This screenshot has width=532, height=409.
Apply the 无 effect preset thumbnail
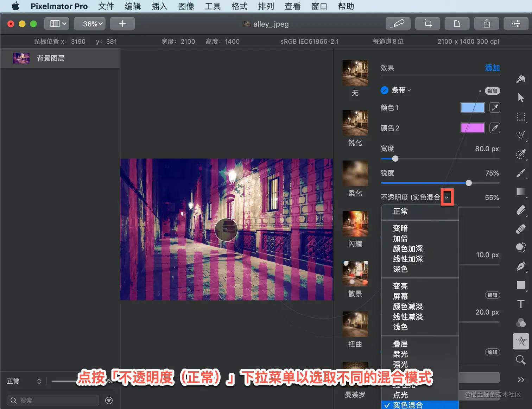(x=355, y=73)
